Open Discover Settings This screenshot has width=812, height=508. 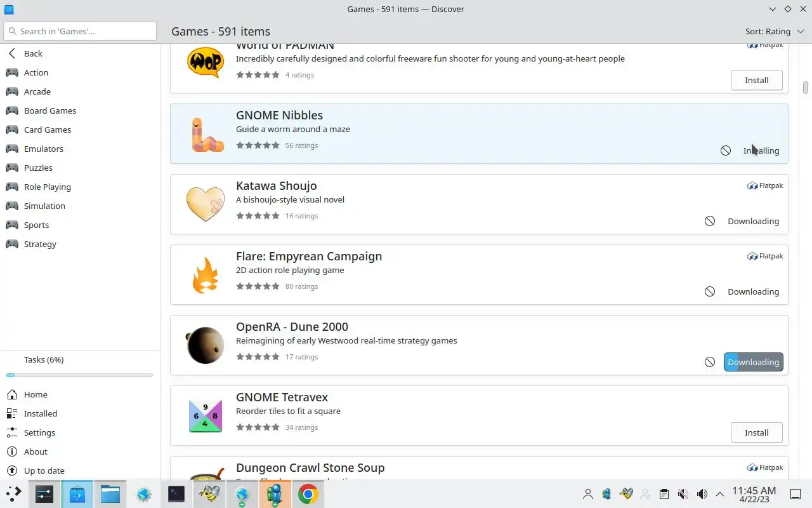click(80, 432)
